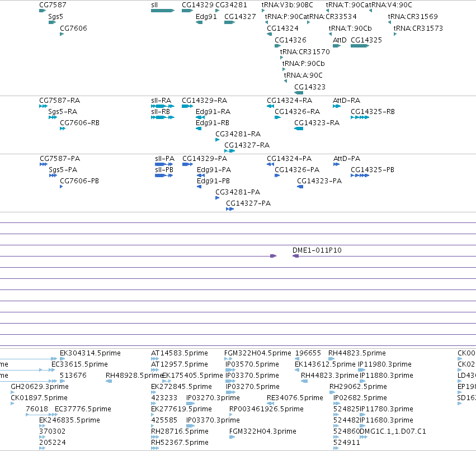
Task: Select the tRNA:T:90Cb feature label
Action: pyautogui.click(x=350, y=28)
